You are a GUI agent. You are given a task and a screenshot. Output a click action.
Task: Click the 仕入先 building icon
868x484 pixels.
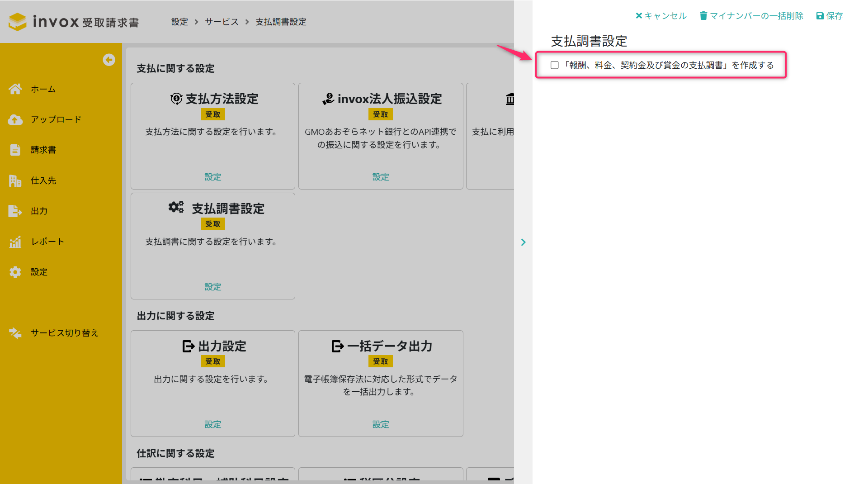[x=15, y=180]
